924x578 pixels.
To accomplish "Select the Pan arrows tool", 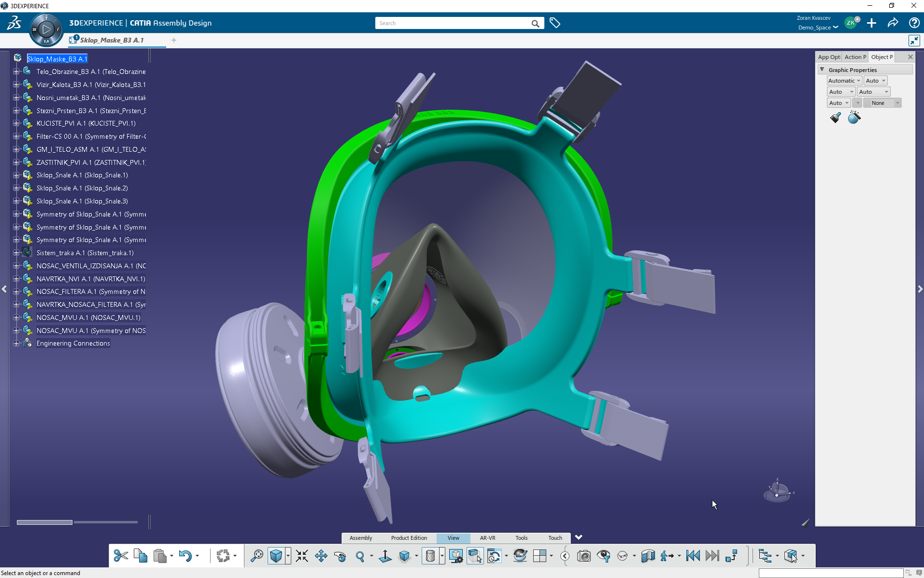I will point(321,556).
